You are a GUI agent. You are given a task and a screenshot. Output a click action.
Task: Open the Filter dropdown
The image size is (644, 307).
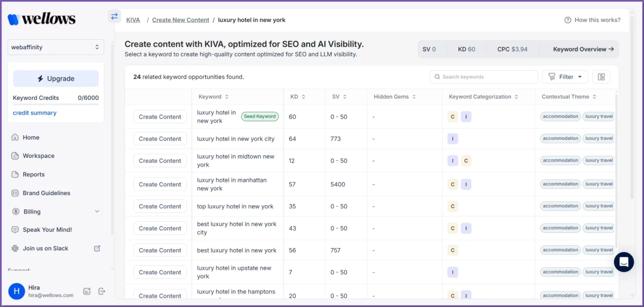pyautogui.click(x=565, y=76)
